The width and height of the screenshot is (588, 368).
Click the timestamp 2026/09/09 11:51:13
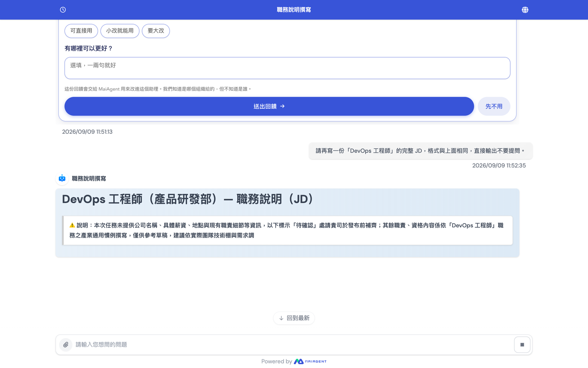(x=87, y=132)
